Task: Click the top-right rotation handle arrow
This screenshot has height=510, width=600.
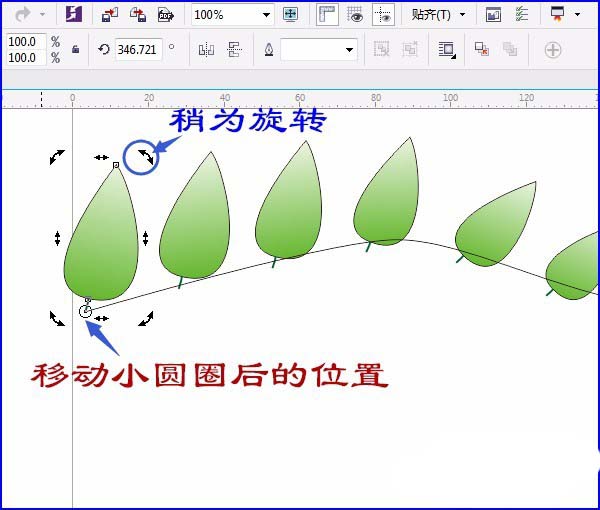Action: coord(146,157)
